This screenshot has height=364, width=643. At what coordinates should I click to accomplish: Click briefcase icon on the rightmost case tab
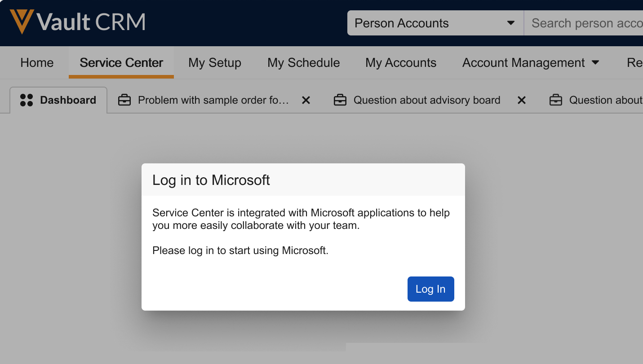(556, 100)
